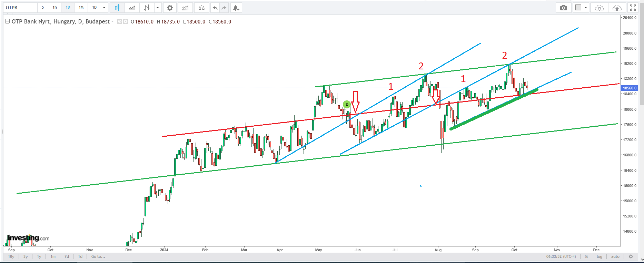Select the candlestick chart style
The height and width of the screenshot is (263, 644).
(117, 8)
